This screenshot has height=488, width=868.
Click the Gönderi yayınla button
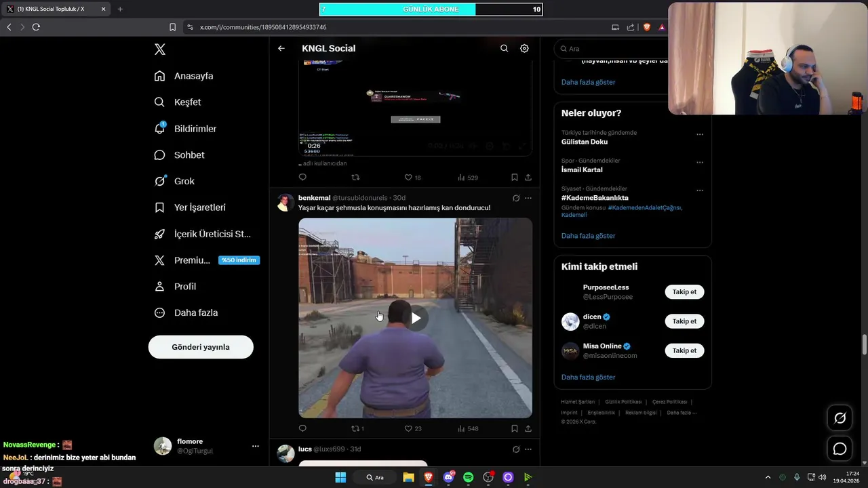[201, 347]
